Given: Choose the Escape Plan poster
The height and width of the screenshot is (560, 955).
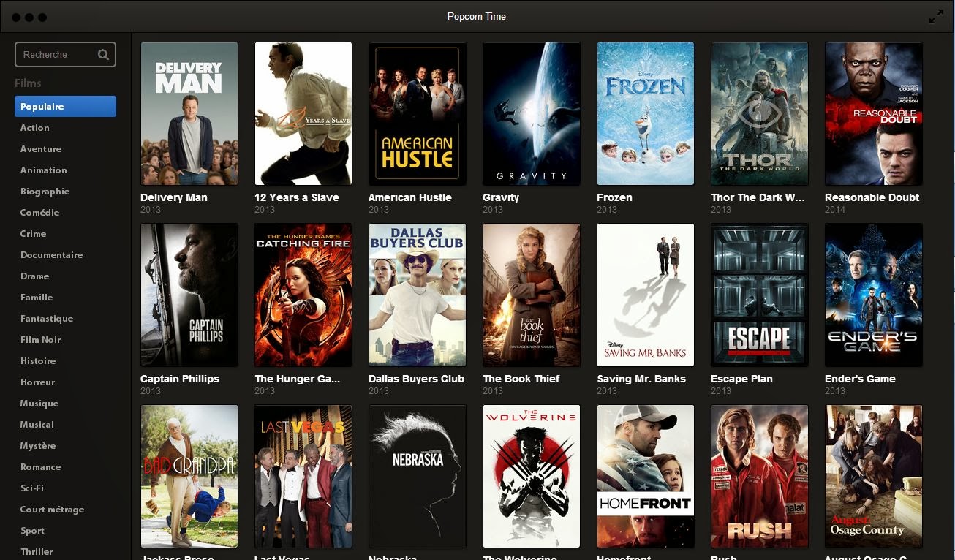Looking at the screenshot, I should 760,295.
